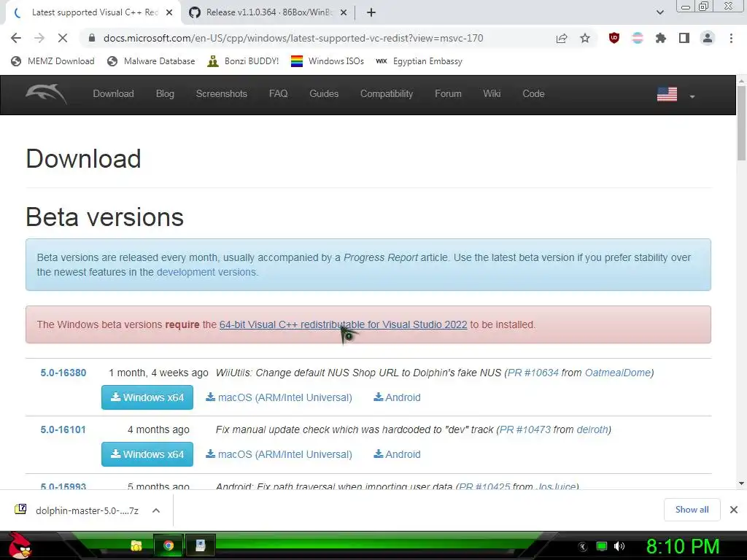
Task: Open version 5.0-16380 link
Action: (63, 373)
